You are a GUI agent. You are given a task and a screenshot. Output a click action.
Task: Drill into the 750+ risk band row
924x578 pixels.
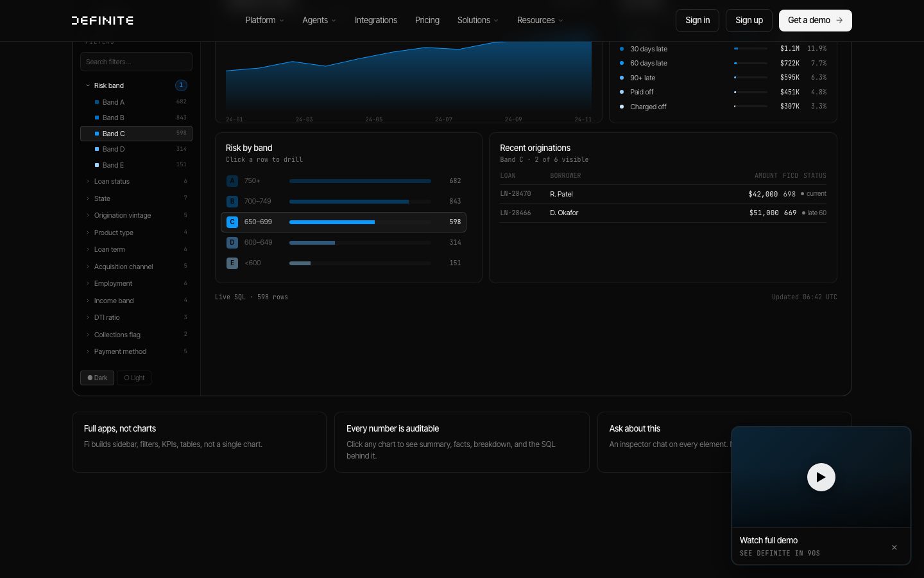pyautogui.click(x=343, y=181)
